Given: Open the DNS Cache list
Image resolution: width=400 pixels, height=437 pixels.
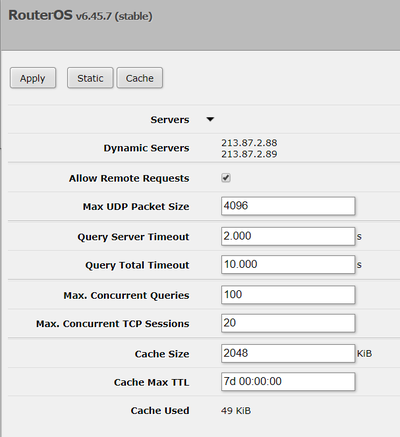Looking at the screenshot, I should click(140, 78).
